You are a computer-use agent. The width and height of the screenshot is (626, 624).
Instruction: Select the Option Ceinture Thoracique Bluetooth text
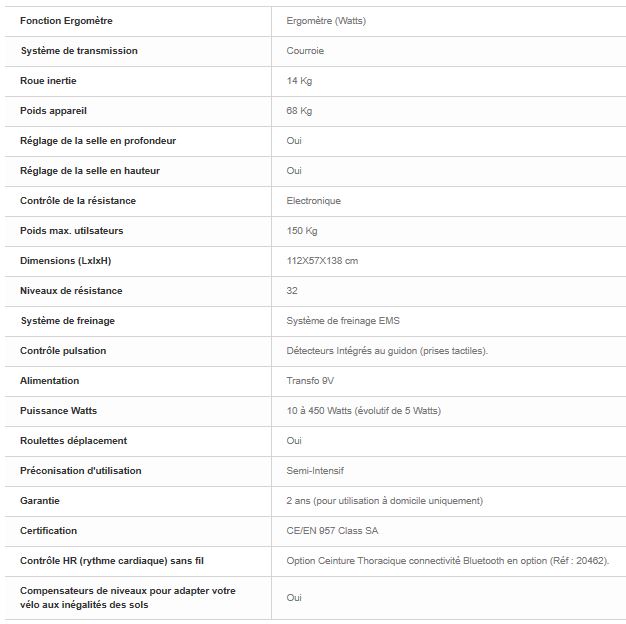(448, 561)
